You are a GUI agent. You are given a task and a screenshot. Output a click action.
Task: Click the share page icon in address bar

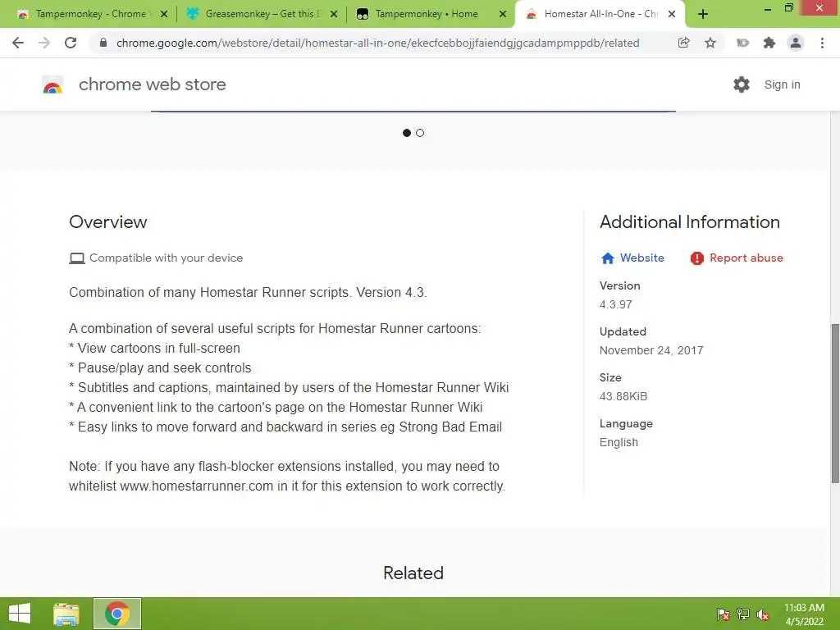tap(683, 43)
